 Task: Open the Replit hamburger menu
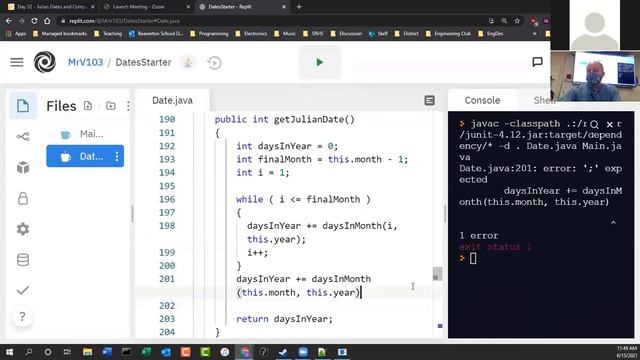tap(17, 62)
